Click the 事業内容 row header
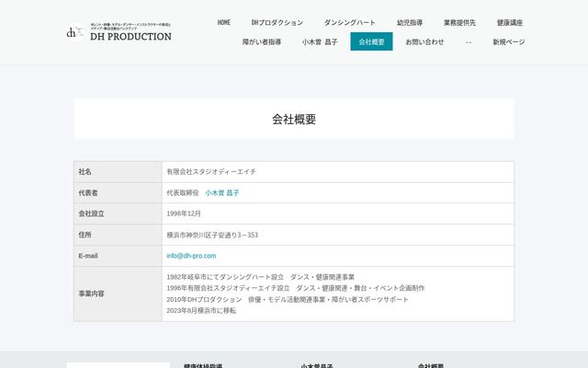This screenshot has width=588, height=368. 119,293
